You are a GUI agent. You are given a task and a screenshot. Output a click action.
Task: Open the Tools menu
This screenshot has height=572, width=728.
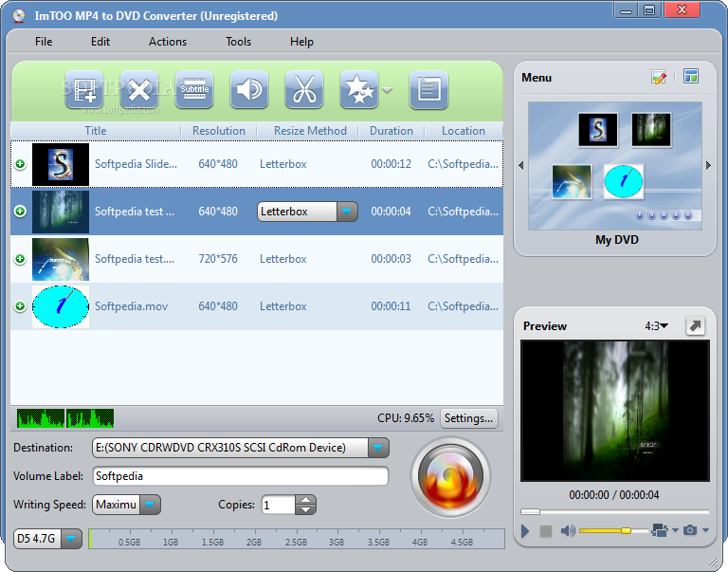(x=238, y=42)
